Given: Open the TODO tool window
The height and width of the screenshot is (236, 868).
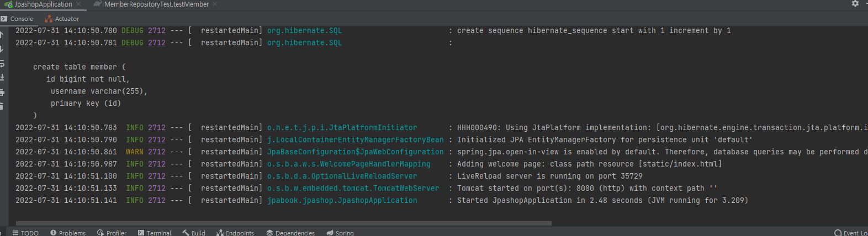Looking at the screenshot, I should pos(25,233).
